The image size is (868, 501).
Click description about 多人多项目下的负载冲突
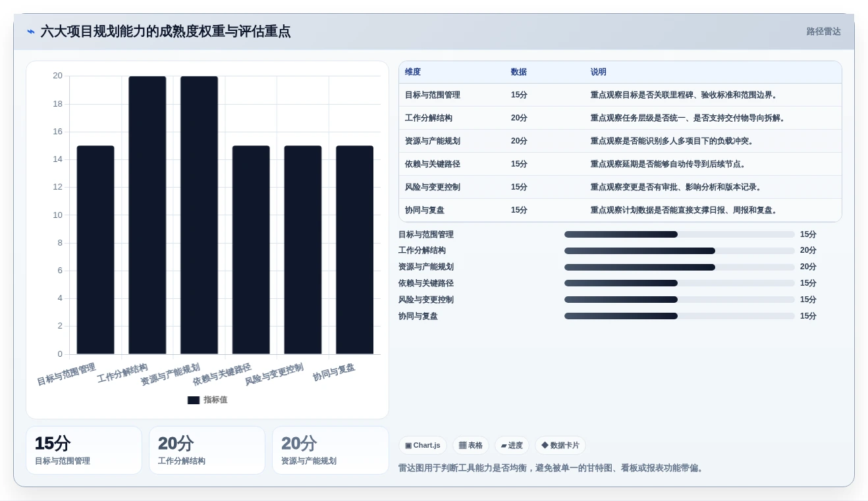pos(674,141)
